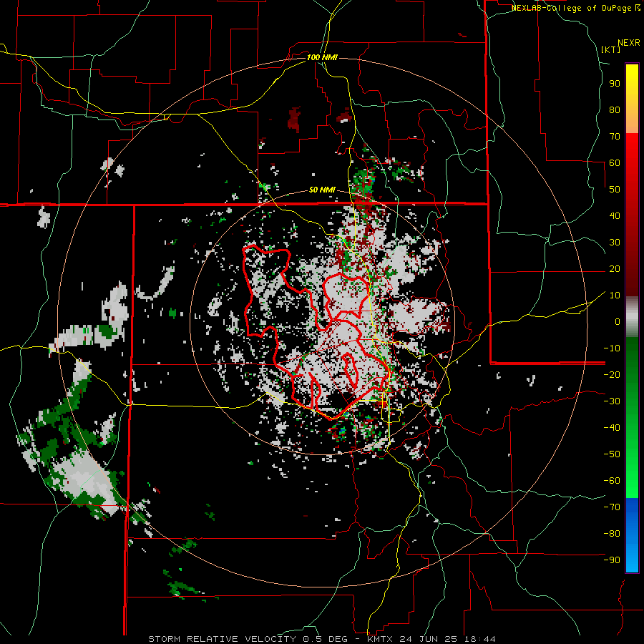Select the -40 value on the velocity scale
Screen dimensions: 644x644
[x=612, y=428]
